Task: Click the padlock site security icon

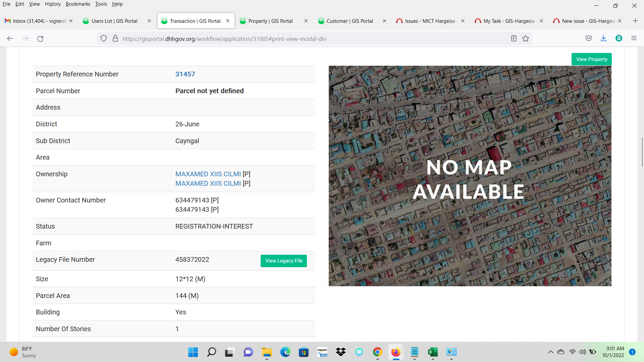Action: pos(115,39)
